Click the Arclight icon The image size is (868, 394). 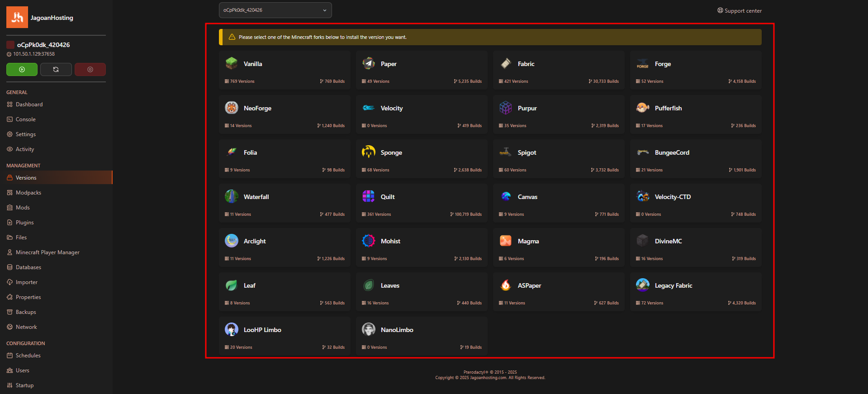tap(232, 241)
